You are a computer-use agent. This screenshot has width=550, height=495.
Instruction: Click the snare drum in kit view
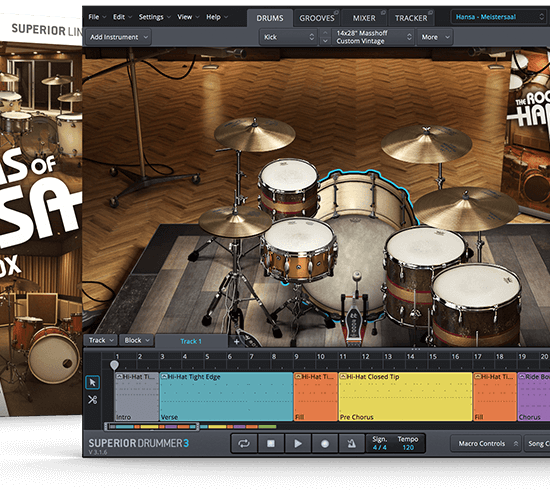click(x=299, y=249)
